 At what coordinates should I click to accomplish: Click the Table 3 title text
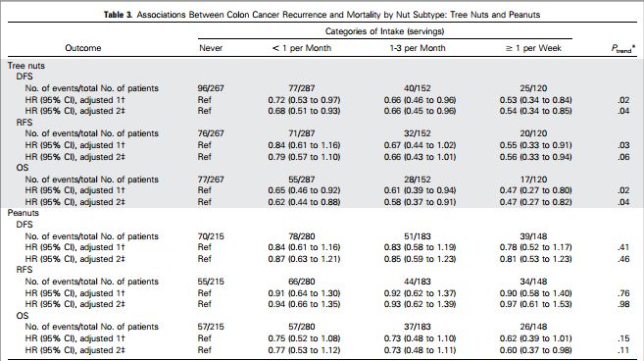[322, 15]
